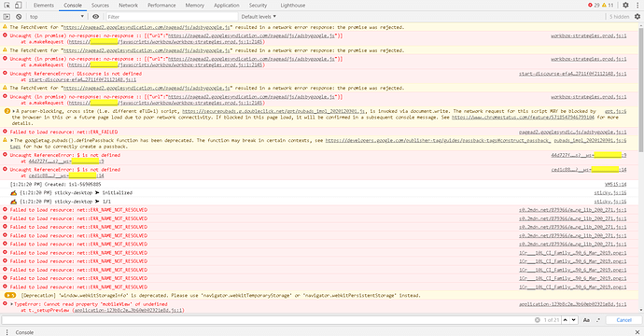Image resolution: width=644 pixels, height=336 pixels.
Task: Go to the previous search result arrow
Action: coord(566,319)
